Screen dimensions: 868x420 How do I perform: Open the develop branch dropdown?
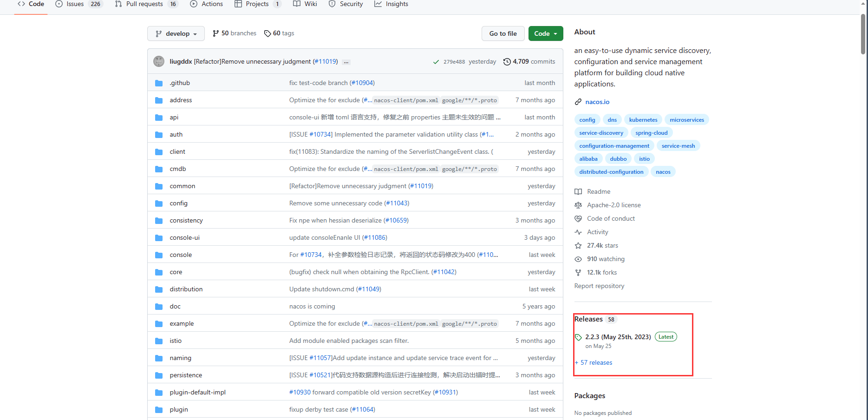176,33
